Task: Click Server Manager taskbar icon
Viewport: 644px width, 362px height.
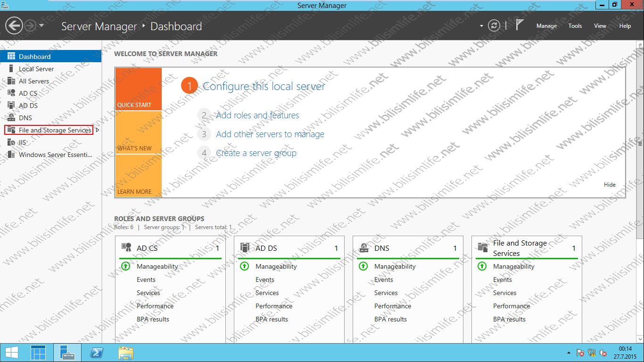Action: tap(68, 353)
